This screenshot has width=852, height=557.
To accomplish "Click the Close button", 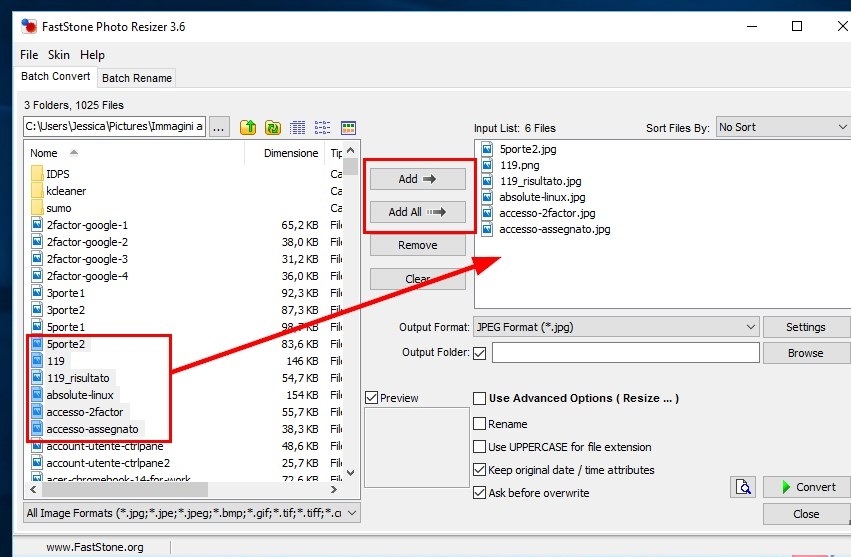I will coord(807,514).
